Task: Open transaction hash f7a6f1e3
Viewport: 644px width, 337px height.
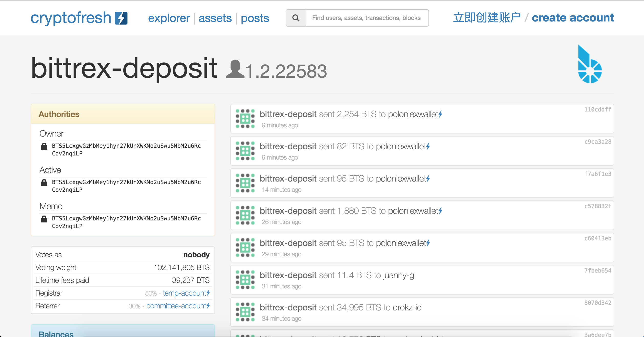Action: click(x=598, y=174)
